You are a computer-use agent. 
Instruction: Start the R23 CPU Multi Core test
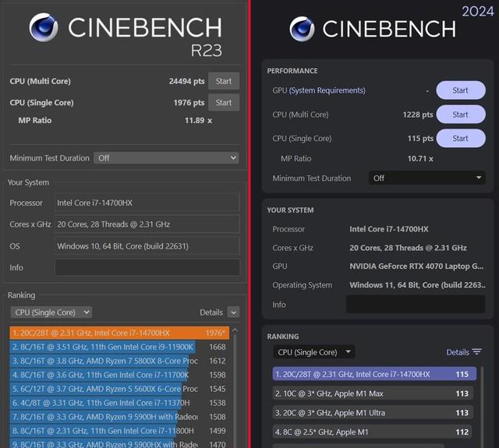(224, 81)
